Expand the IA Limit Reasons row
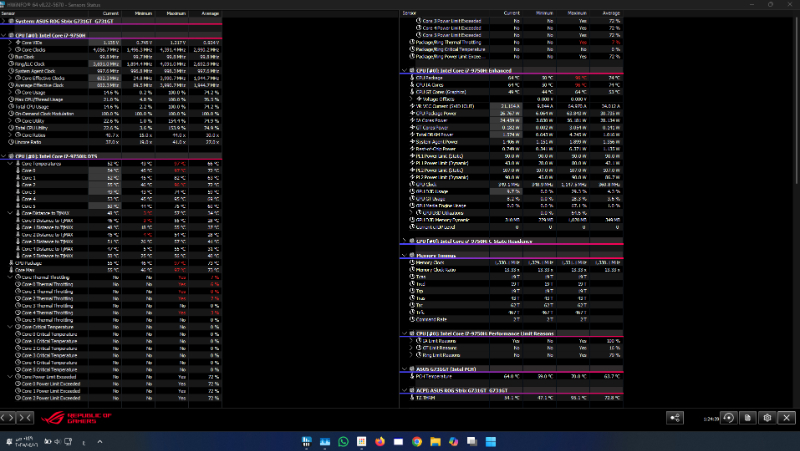Image resolution: width=800 pixels, height=451 pixels. click(x=411, y=341)
